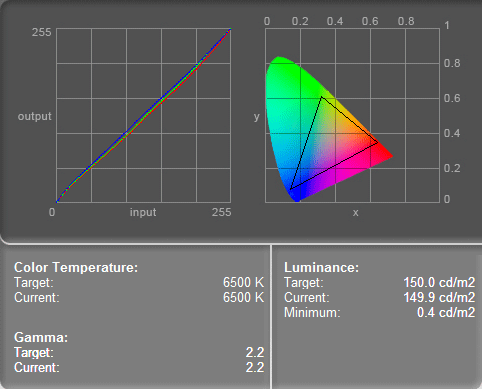Image resolution: width=482 pixels, height=389 pixels.
Task: Select Color Temperature current 6500 K value
Action: [x=243, y=297]
